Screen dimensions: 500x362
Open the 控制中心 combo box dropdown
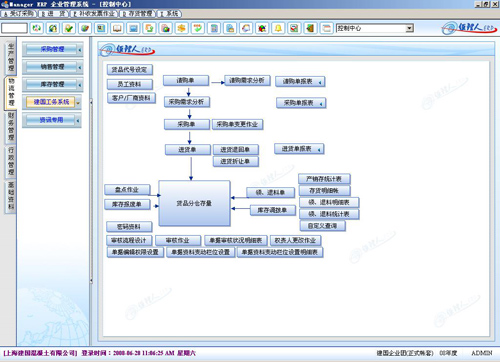click(409, 28)
